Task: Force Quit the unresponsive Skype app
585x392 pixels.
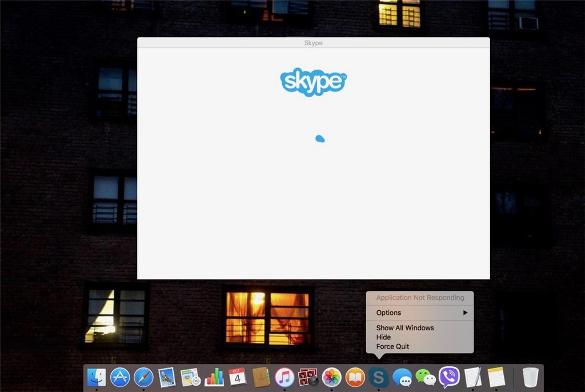Action: pos(392,346)
